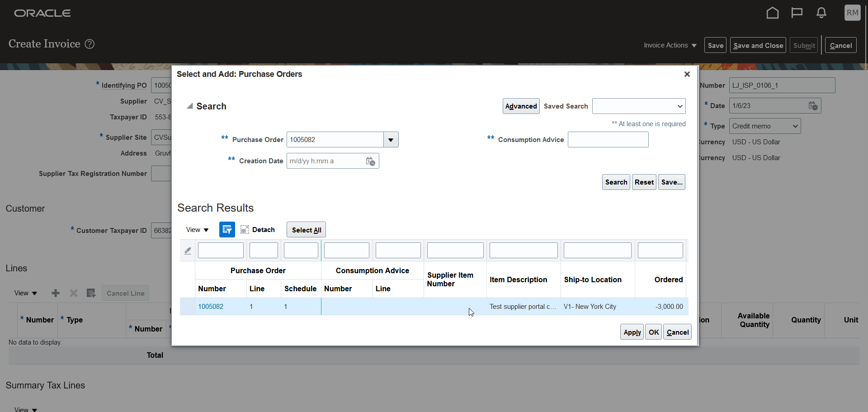Open the Saved Search dropdown
Screen dimensions: 868x412
(x=639, y=106)
